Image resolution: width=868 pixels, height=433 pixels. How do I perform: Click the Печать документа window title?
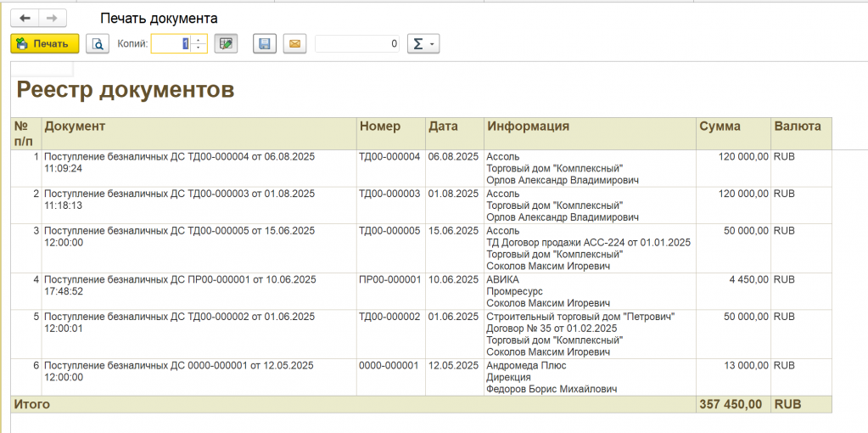tap(159, 19)
